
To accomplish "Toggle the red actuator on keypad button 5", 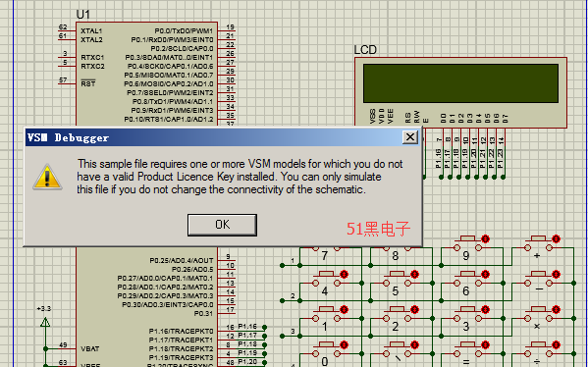I will pos(414,275).
